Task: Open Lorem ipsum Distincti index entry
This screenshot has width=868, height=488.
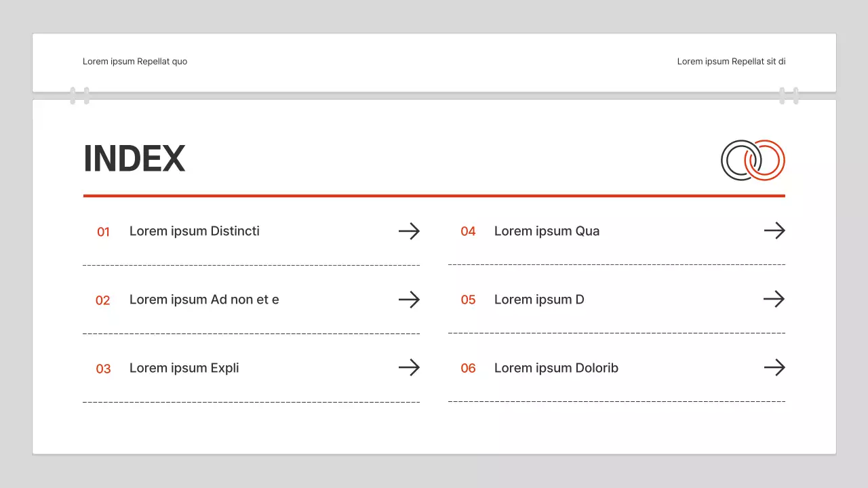Action: 194,231
